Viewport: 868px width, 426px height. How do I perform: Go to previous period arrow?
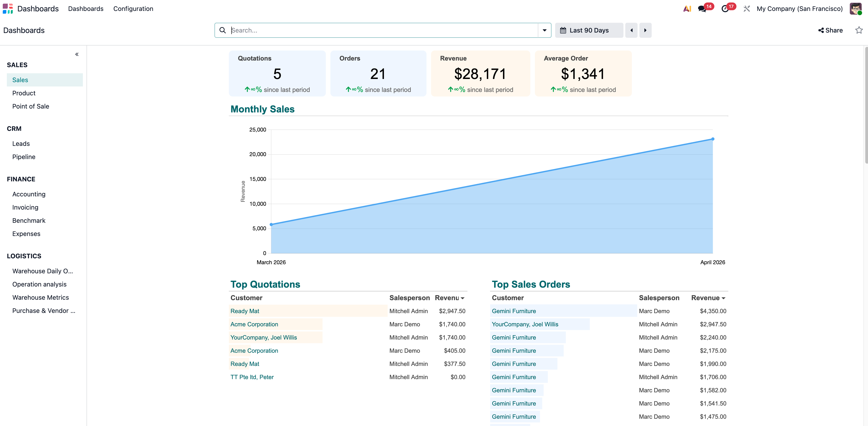click(631, 30)
